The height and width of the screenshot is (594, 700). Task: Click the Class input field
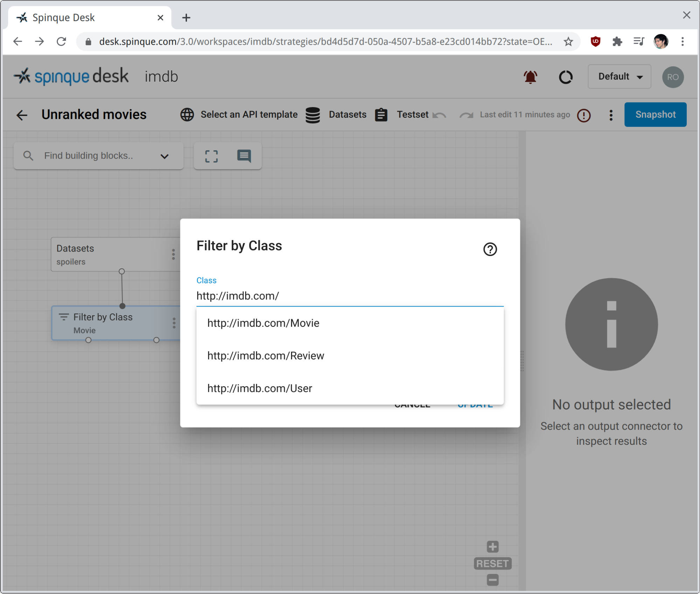(350, 296)
